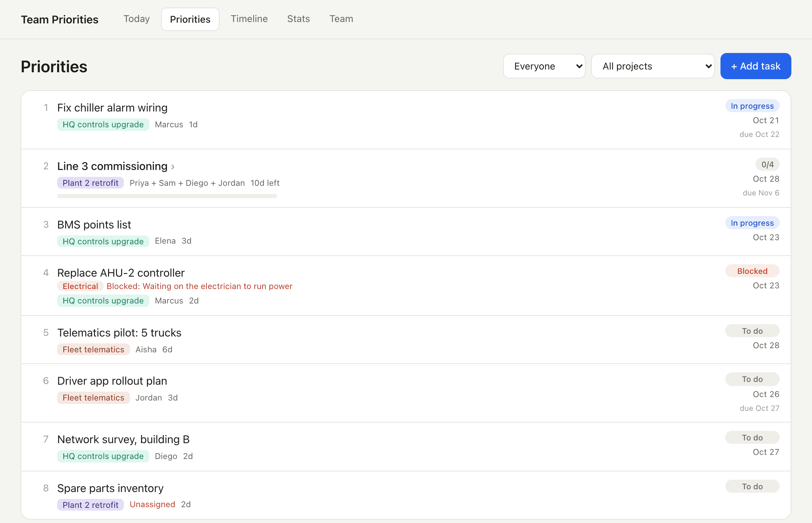Image resolution: width=812 pixels, height=523 pixels.
Task: Open the Team tab
Action: (341, 19)
